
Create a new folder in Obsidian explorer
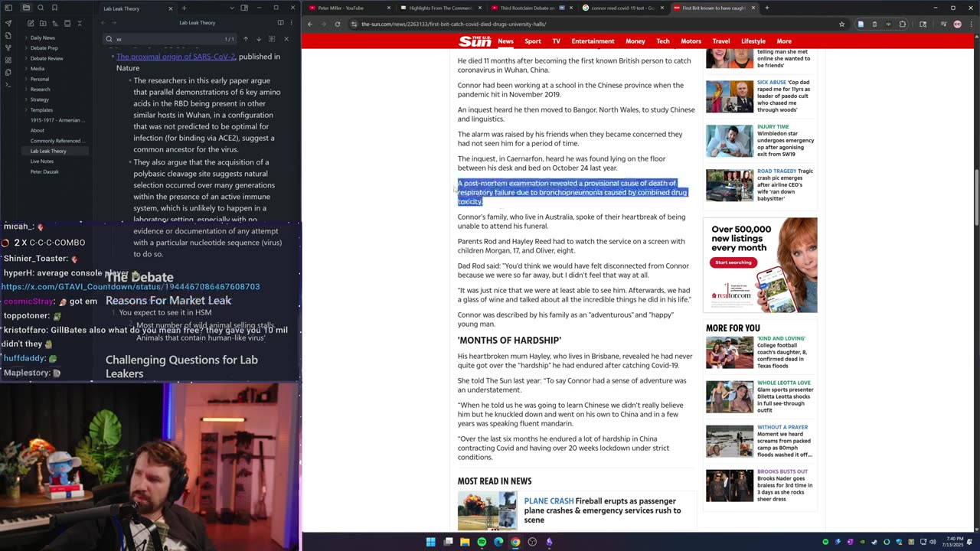click(42, 23)
